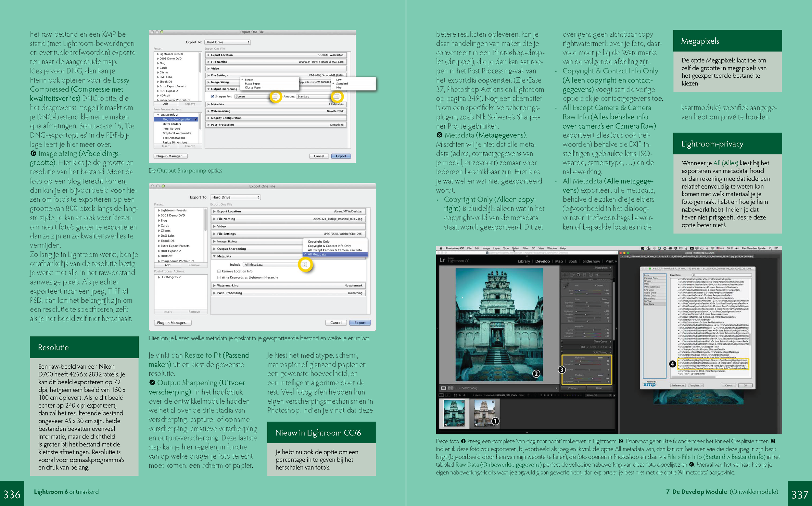The height and width of the screenshot is (506, 812).
Task: Toggle the Tone Curve panel on/off switch
Action: (x=562, y=341)
